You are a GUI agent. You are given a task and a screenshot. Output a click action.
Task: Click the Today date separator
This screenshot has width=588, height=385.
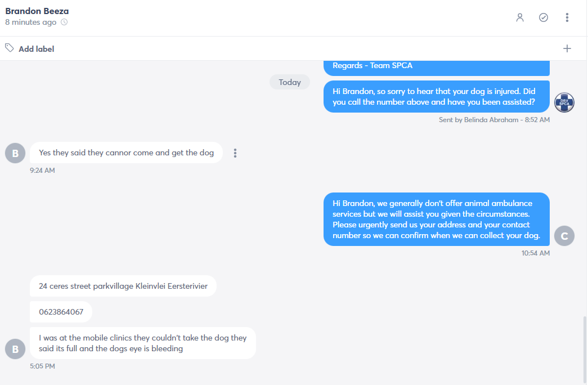pos(290,82)
